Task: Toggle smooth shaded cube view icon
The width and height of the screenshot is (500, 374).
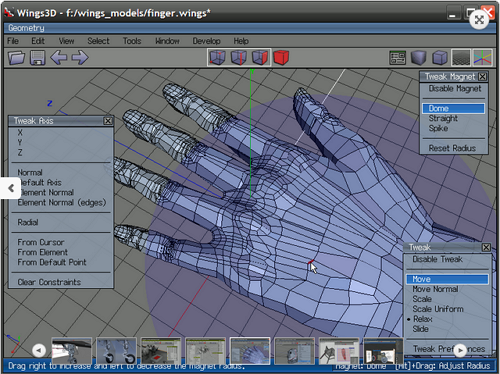Action: tap(418, 58)
